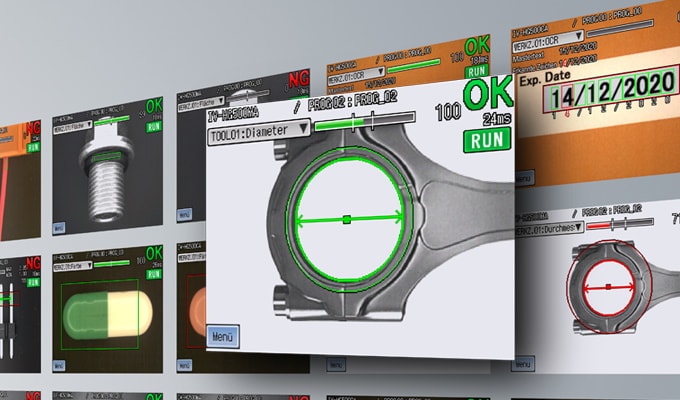Click the green RUN indicator on front screen
Viewport: 680px width, 400px height.
pyautogui.click(x=486, y=140)
